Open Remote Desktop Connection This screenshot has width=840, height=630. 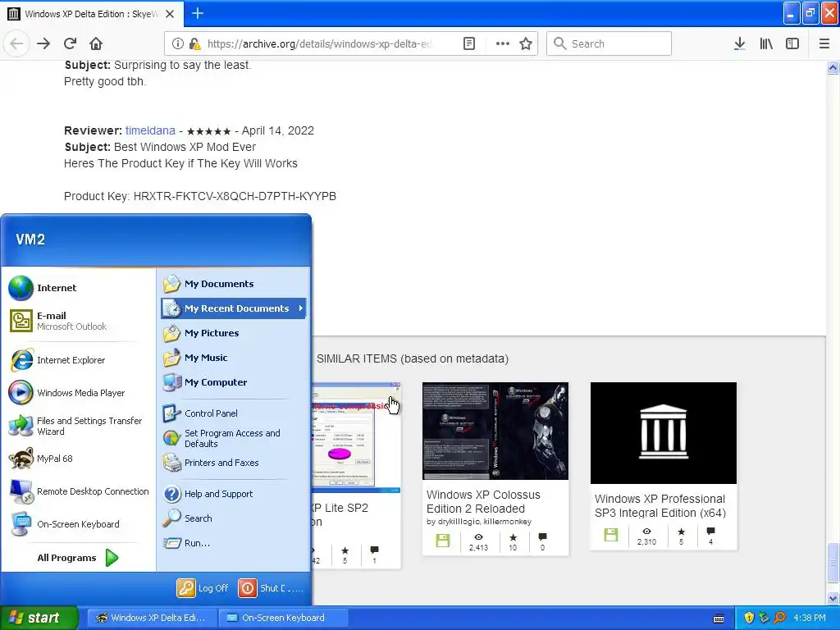79,491
